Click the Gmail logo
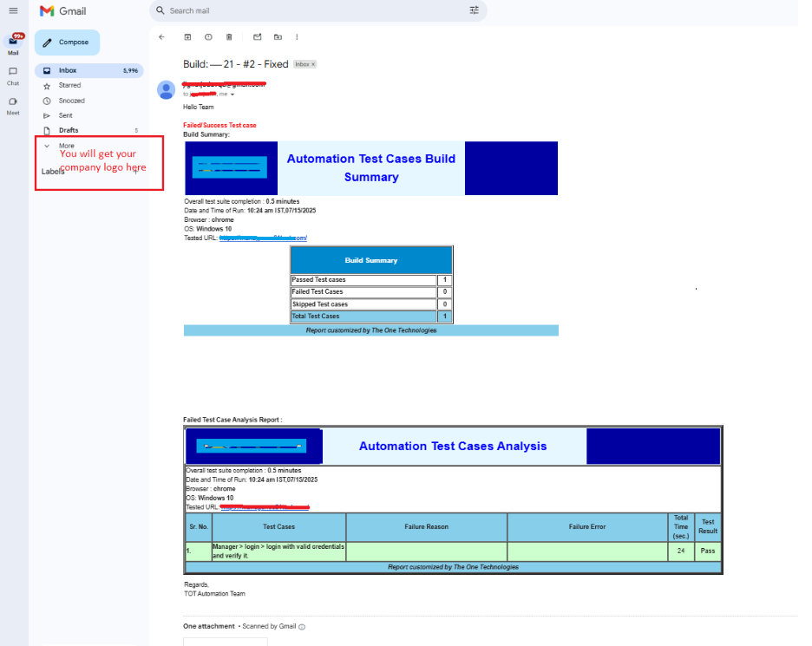This screenshot has height=646, width=812. [63, 11]
